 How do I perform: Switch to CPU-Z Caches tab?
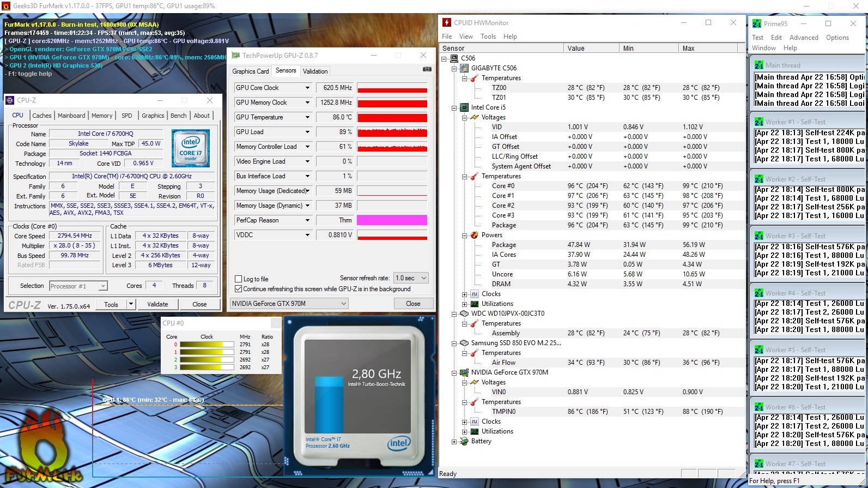[x=42, y=116]
